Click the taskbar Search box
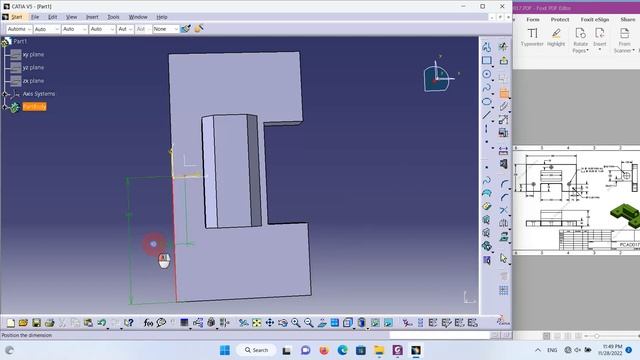Viewport: 640px width, 360px height. (256, 350)
